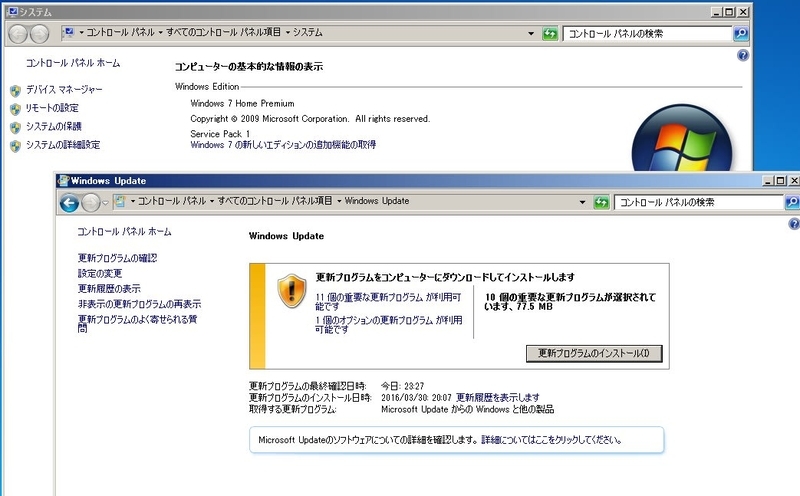Open recent pages dropdown beside Windows Update nav arrows
Screen dimensions: 800x496
click(x=105, y=203)
